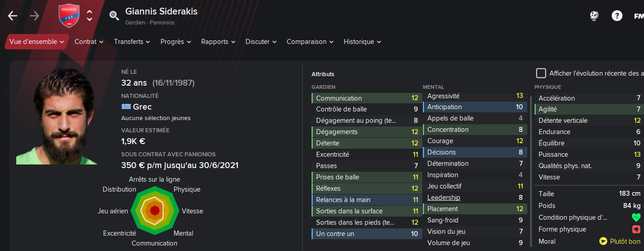
Task: Expand the Transferts dropdown menu
Action: point(132,42)
